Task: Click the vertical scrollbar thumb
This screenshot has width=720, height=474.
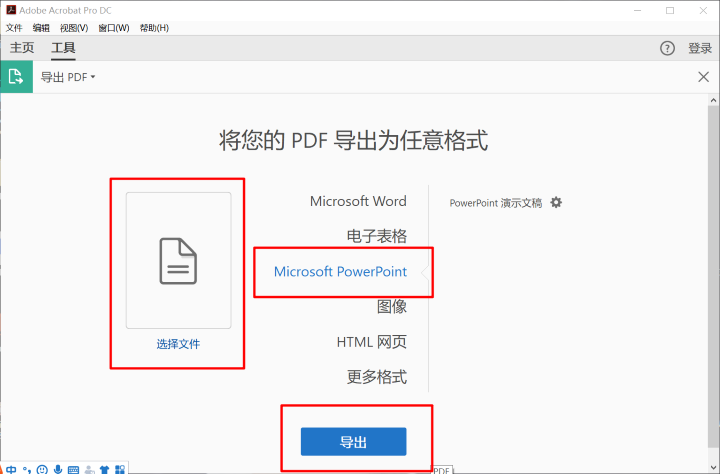Action: (x=713, y=276)
